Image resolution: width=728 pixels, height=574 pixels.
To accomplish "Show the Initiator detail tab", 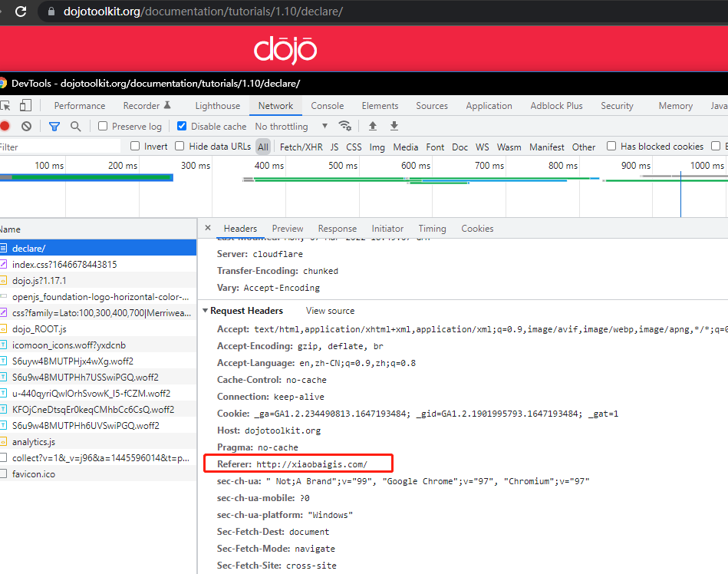I will tap(387, 229).
